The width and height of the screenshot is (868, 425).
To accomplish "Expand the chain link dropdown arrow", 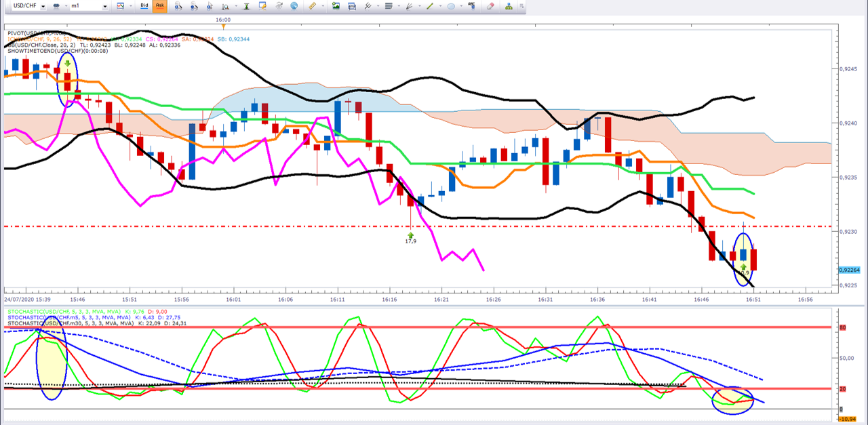I will (65, 7).
